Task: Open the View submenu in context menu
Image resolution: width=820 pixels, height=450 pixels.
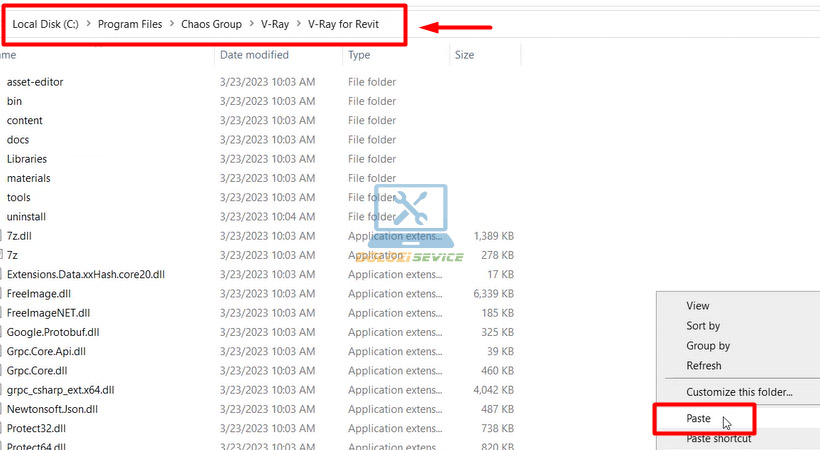Action: click(x=697, y=306)
